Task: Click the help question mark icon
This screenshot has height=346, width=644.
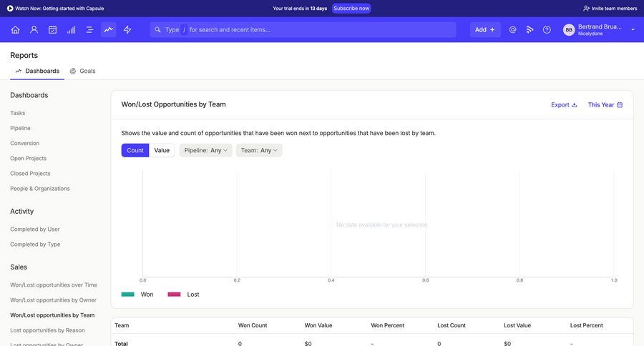Action: pyautogui.click(x=547, y=30)
